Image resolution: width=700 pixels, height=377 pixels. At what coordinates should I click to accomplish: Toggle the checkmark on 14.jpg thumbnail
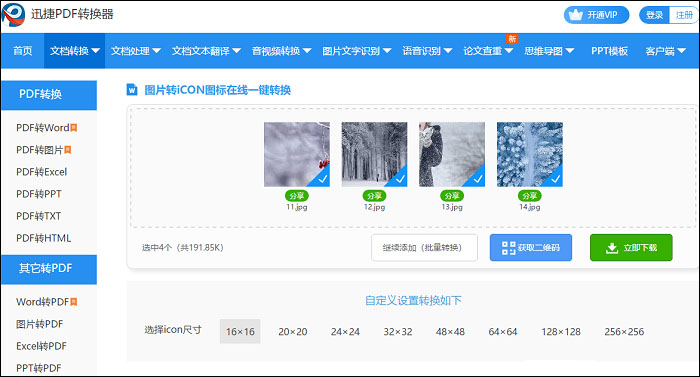tap(555, 179)
